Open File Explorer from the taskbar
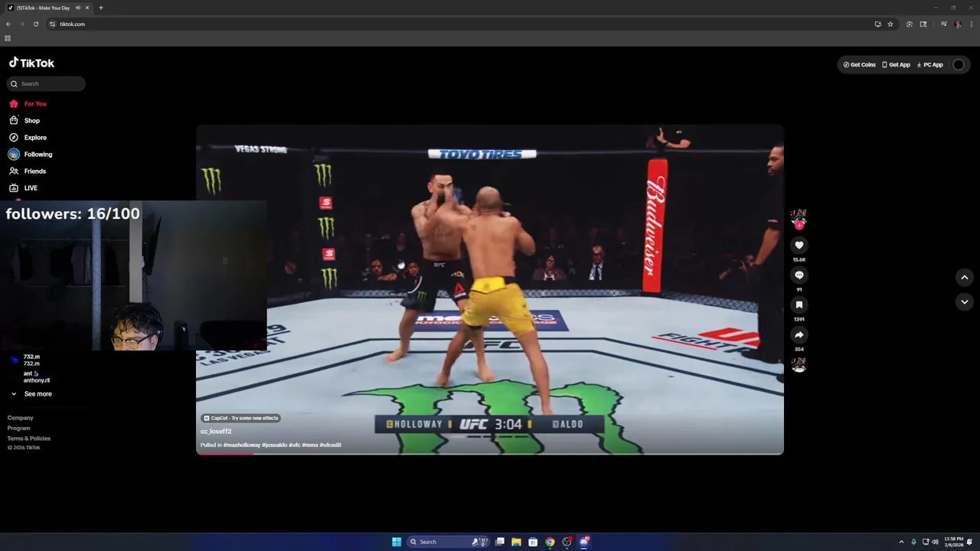The height and width of the screenshot is (551, 980). click(x=516, y=542)
